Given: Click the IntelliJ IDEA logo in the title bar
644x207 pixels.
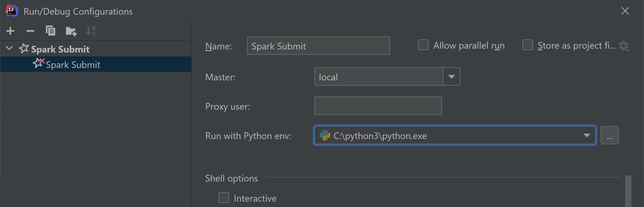Looking at the screenshot, I should coord(12,11).
